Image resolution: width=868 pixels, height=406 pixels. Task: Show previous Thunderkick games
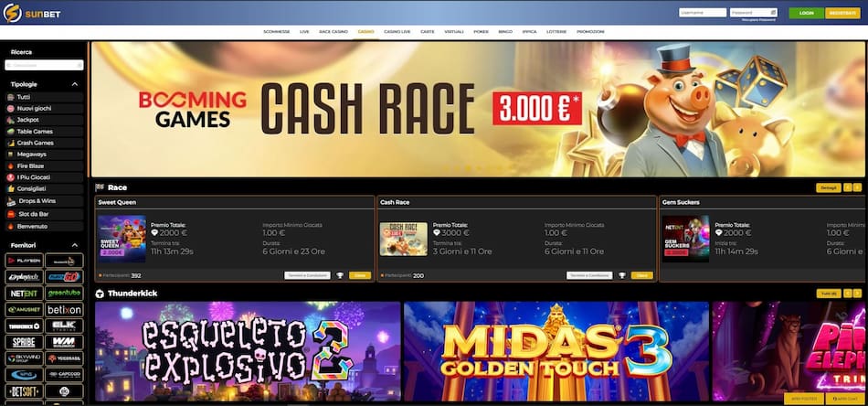(x=848, y=294)
